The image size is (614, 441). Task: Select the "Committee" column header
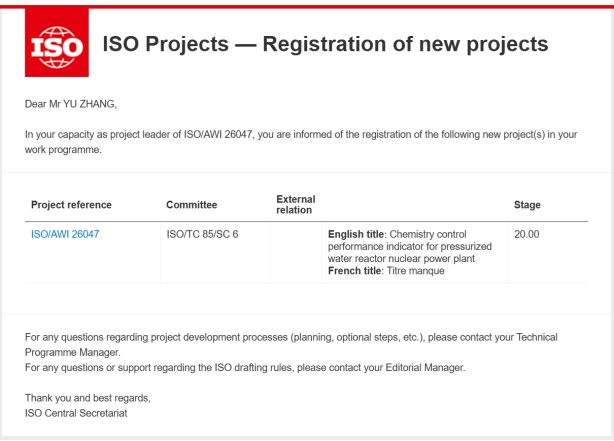191,205
